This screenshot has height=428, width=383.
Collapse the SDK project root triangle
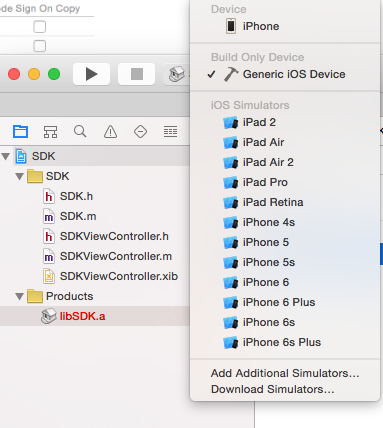(x=6, y=156)
